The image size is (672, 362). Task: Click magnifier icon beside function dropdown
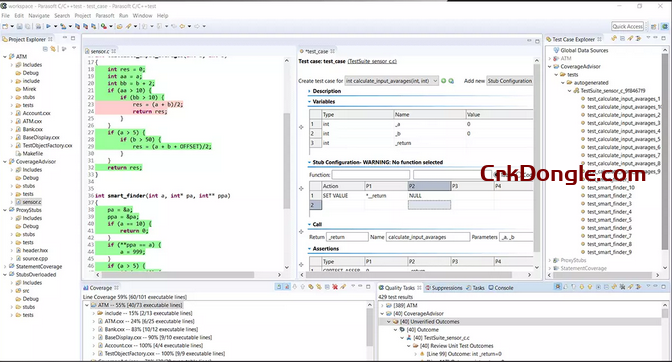[451, 81]
